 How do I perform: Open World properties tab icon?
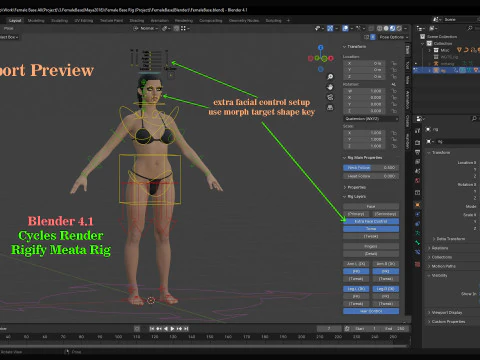[417, 180]
